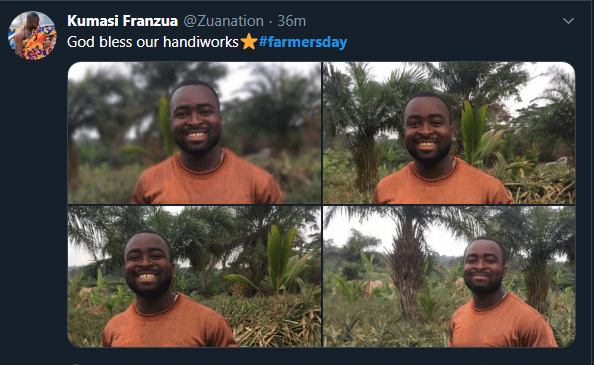Viewport: 594px width, 365px height.
Task: Click the palm trunk in bottom-right photo
Action: 408,273
